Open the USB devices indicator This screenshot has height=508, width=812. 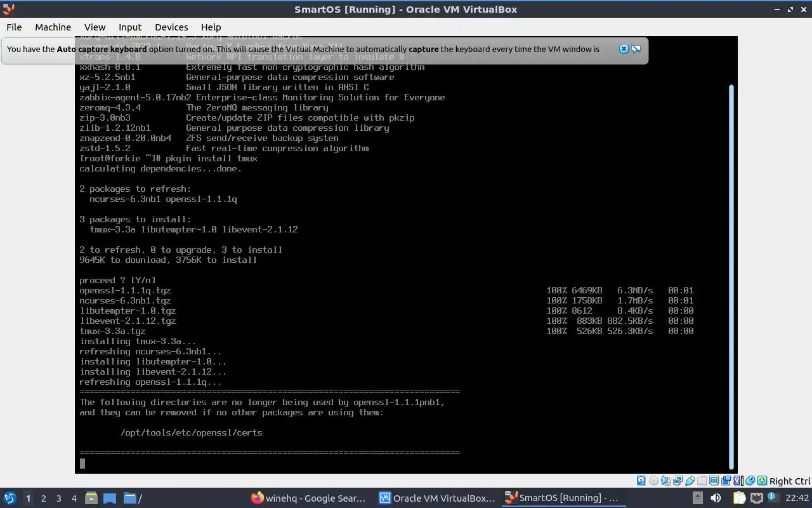pyautogui.click(x=690, y=481)
